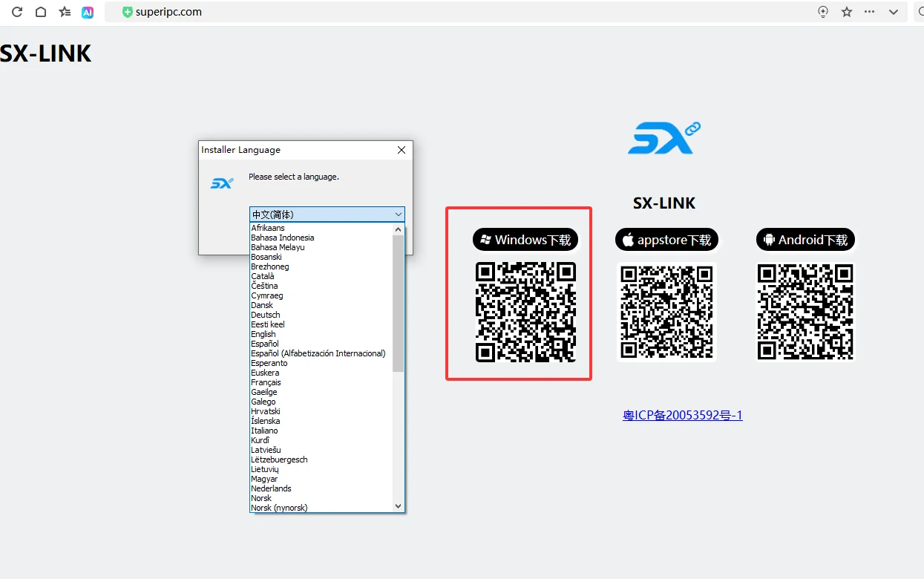The width and height of the screenshot is (924, 579).
Task: Select Català from the language list
Action: (321, 276)
